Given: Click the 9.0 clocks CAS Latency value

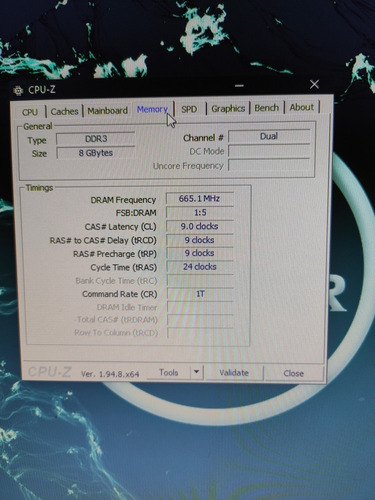Looking at the screenshot, I should [x=199, y=226].
